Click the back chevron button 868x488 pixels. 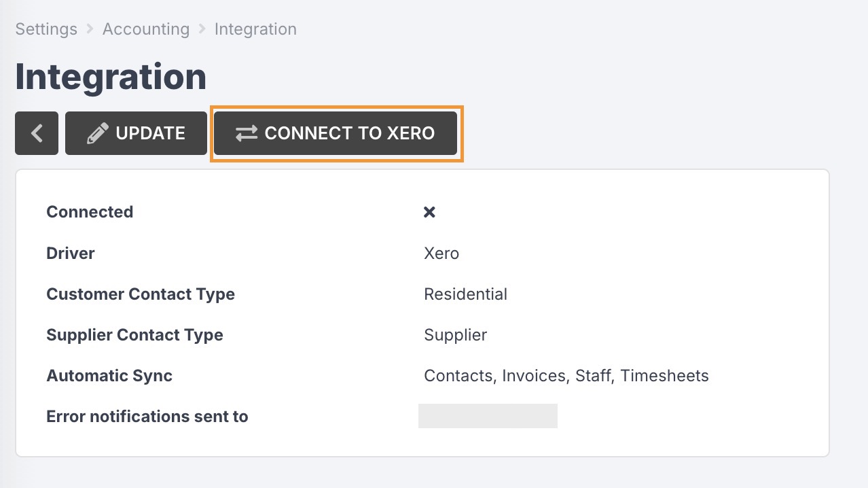coord(37,133)
